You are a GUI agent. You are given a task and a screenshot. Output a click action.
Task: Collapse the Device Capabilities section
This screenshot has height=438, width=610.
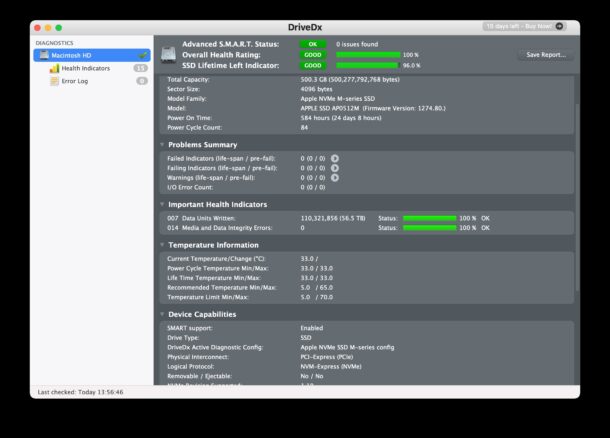click(x=162, y=314)
